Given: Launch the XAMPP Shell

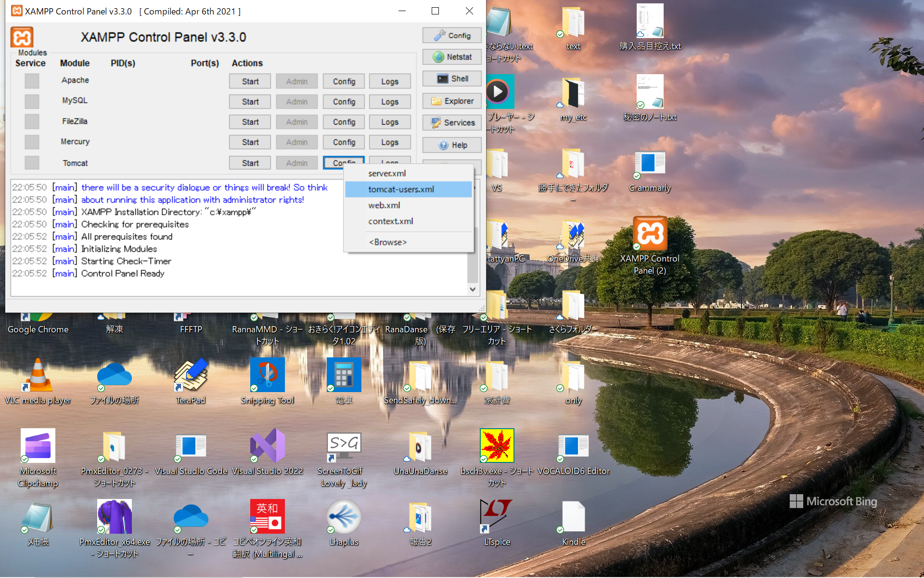Looking at the screenshot, I should click(x=451, y=79).
